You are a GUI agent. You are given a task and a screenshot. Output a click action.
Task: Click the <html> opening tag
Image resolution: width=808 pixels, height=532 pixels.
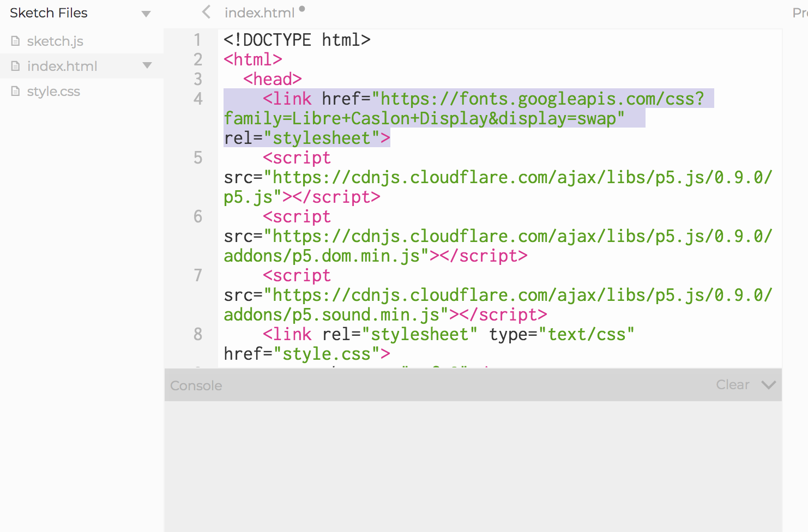253,59
